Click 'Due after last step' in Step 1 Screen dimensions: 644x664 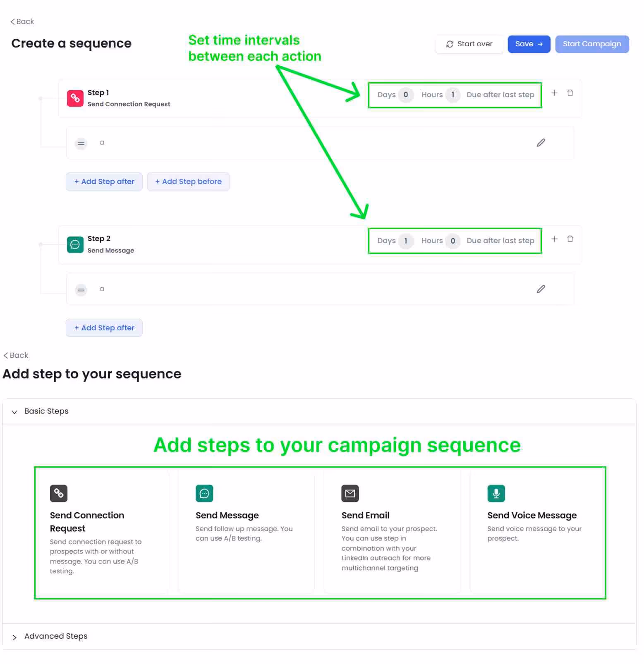click(500, 95)
